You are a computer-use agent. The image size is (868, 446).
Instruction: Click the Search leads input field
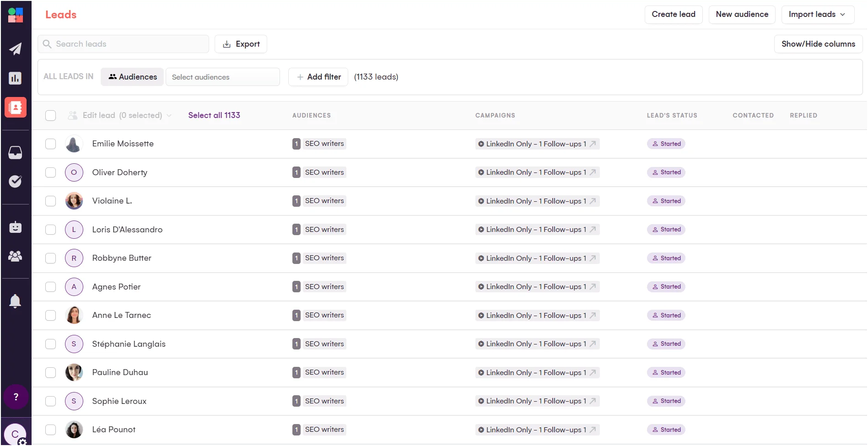point(123,44)
